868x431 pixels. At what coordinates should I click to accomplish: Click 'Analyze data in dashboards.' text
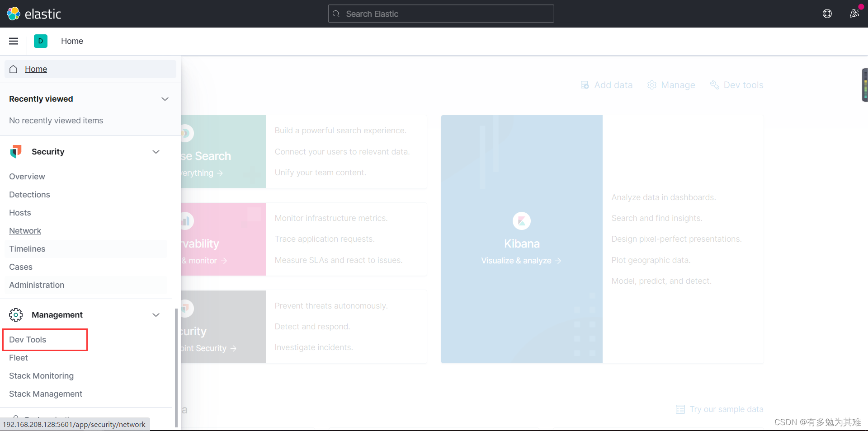pos(664,197)
